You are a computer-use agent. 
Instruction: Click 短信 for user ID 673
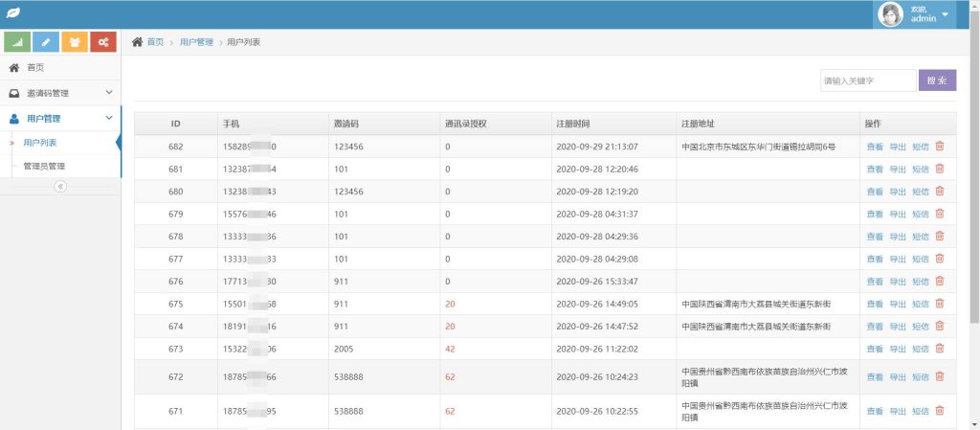pyautogui.click(x=920, y=349)
